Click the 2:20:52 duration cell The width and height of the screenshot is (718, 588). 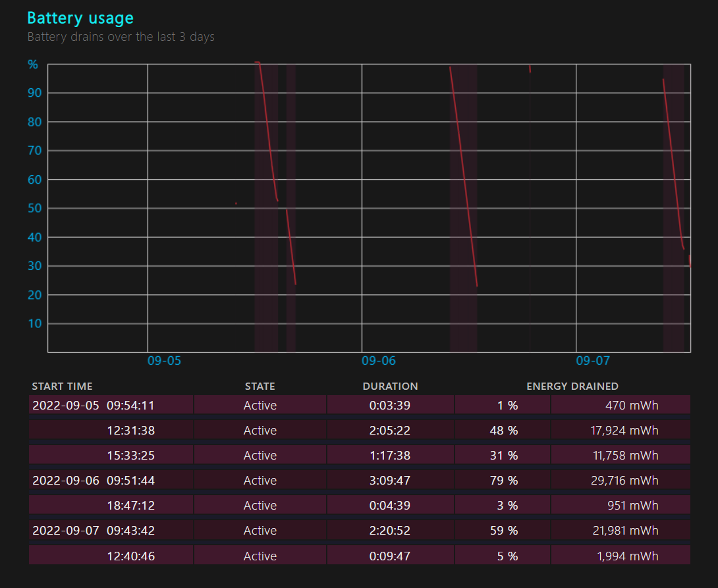tap(390, 530)
